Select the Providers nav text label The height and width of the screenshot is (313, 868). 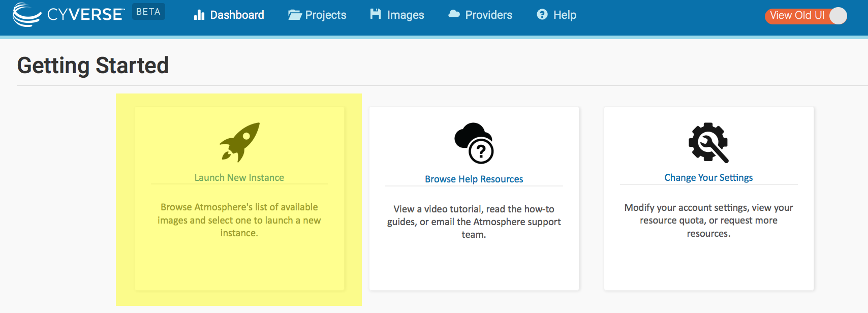tap(488, 15)
